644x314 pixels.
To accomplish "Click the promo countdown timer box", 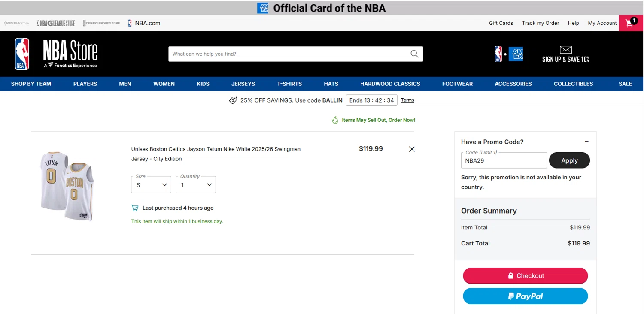I will pos(371,100).
